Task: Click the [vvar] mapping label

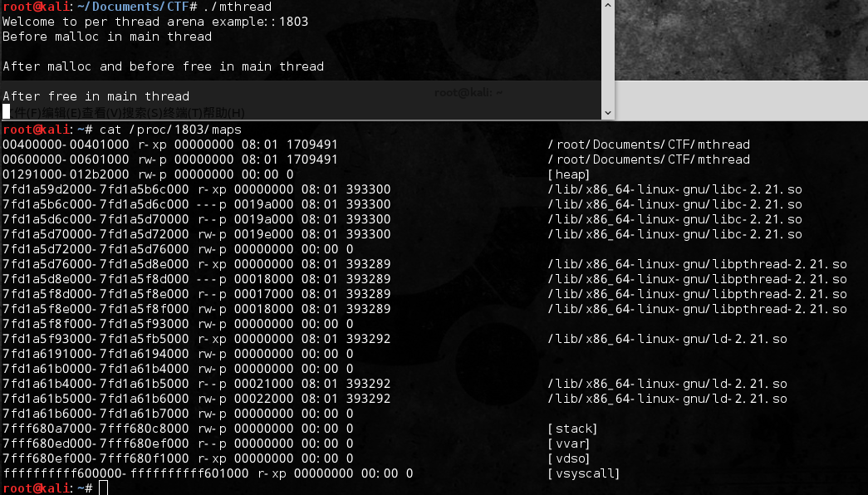Action: coord(568,444)
